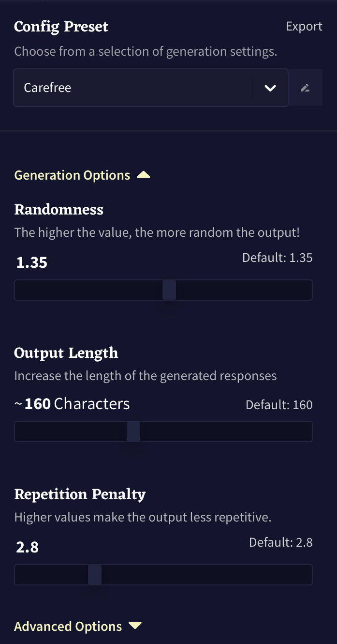Click the Repetition Penalty value 2.8 field

click(28, 547)
